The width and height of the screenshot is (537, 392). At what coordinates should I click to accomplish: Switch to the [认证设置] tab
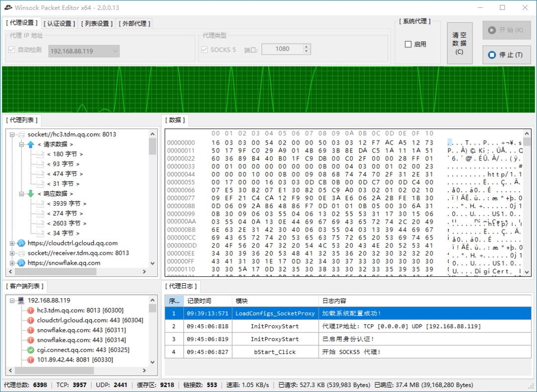[58, 23]
